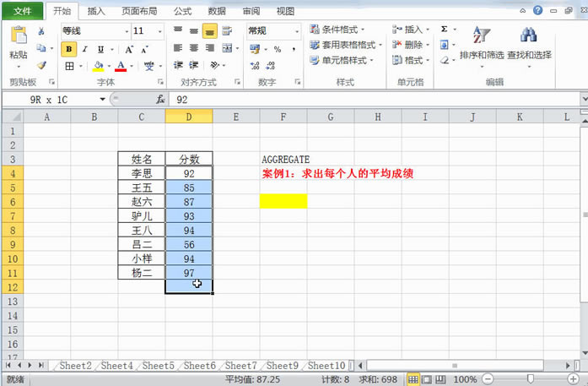Image resolution: width=588 pixels, height=386 pixels.
Task: Open the font size dropdown
Action: tap(160, 31)
